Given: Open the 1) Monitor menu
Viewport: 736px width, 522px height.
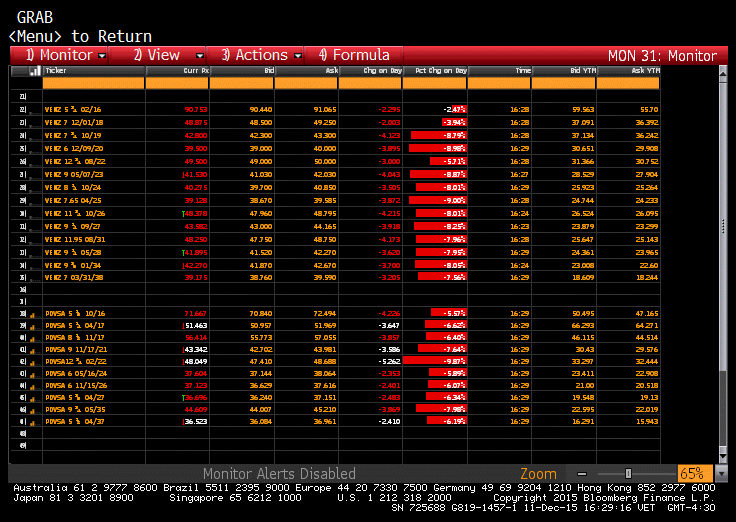Looking at the screenshot, I should 59,55.
